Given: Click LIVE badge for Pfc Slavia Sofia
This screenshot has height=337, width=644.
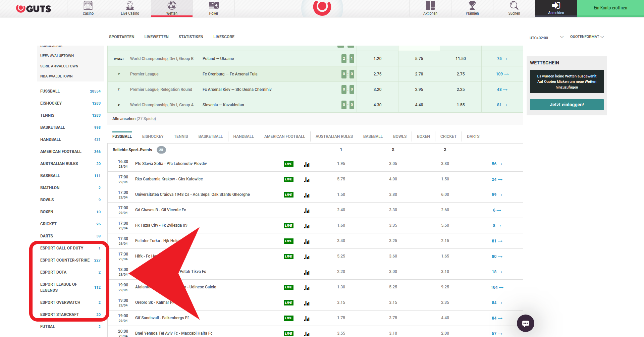Looking at the screenshot, I should point(288,164).
